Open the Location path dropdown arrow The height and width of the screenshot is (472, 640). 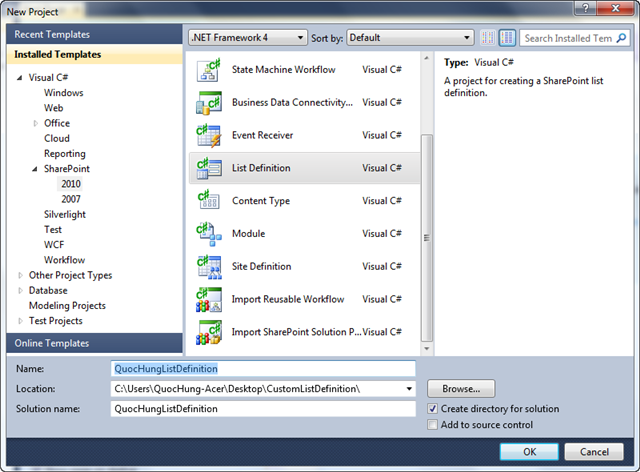pyautogui.click(x=409, y=389)
